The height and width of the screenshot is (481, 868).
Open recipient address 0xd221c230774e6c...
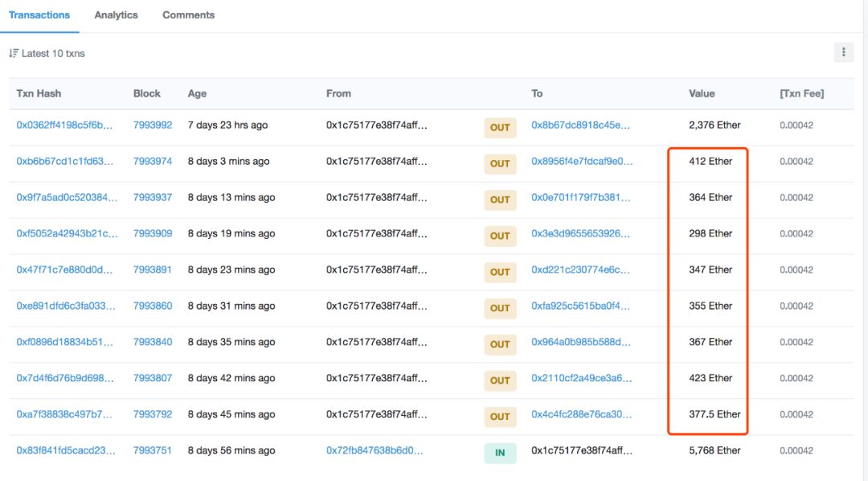[580, 270]
